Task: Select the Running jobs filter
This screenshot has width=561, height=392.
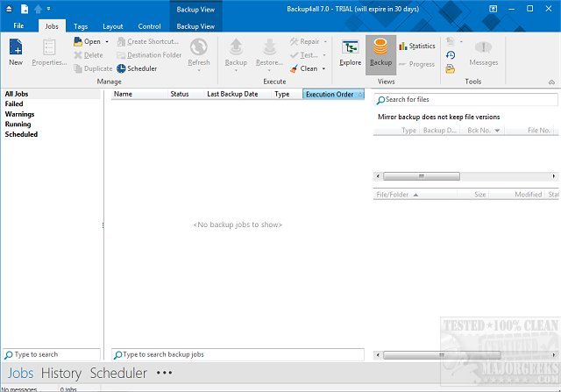Action: (18, 125)
